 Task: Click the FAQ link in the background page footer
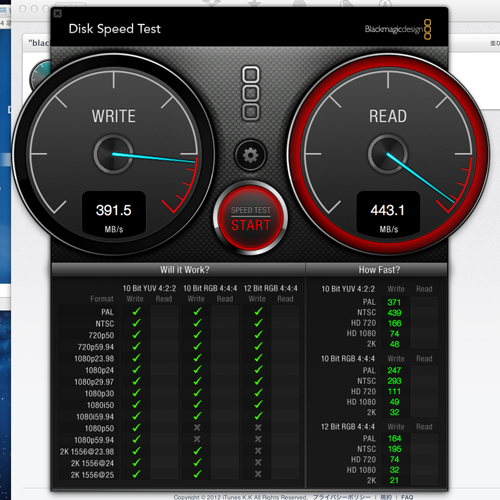pos(407,497)
